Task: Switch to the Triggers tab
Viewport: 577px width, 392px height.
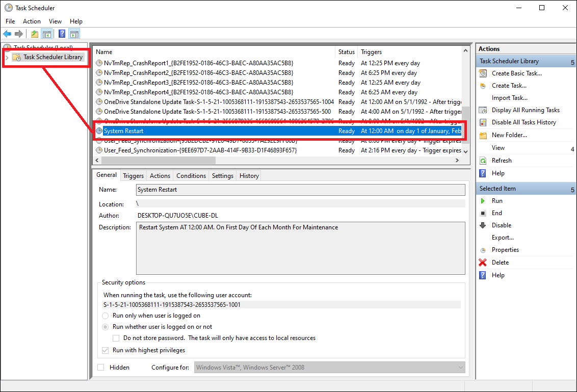Action: coord(133,175)
